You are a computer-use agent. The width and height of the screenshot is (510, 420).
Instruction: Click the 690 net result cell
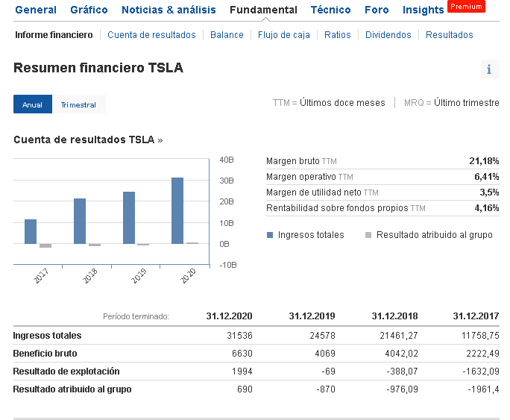[x=245, y=389]
